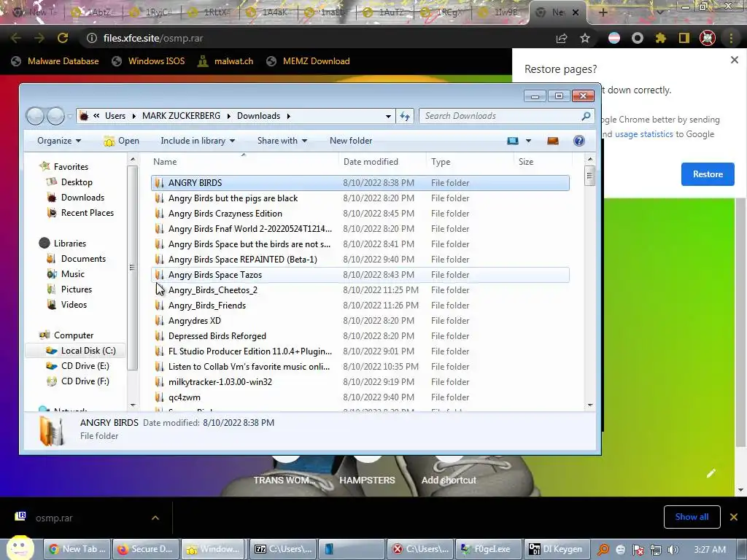Open the Organize dropdown menu
747x560 pixels.
pos(59,141)
